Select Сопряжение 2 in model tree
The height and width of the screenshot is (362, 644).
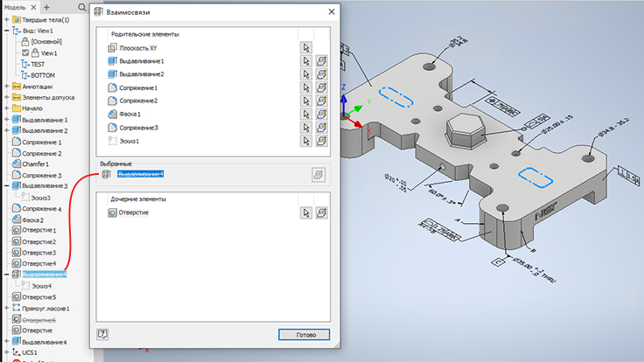click(x=42, y=153)
